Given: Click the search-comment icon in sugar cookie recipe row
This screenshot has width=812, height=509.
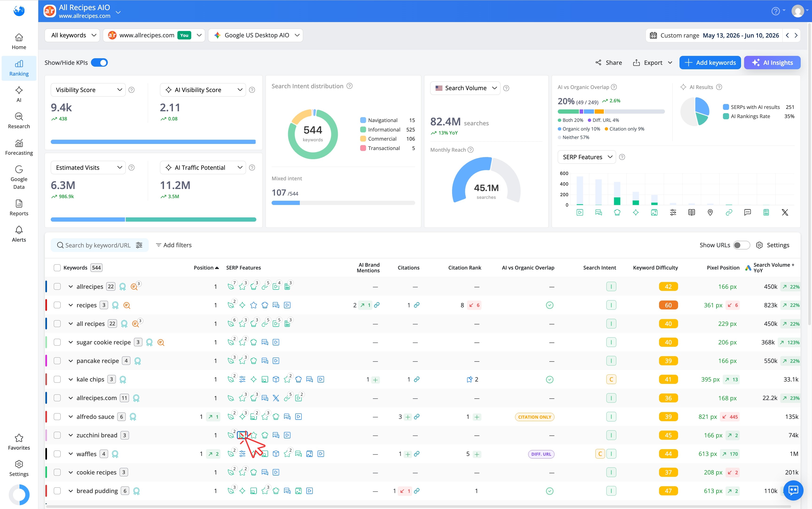Looking at the screenshot, I should tap(161, 342).
